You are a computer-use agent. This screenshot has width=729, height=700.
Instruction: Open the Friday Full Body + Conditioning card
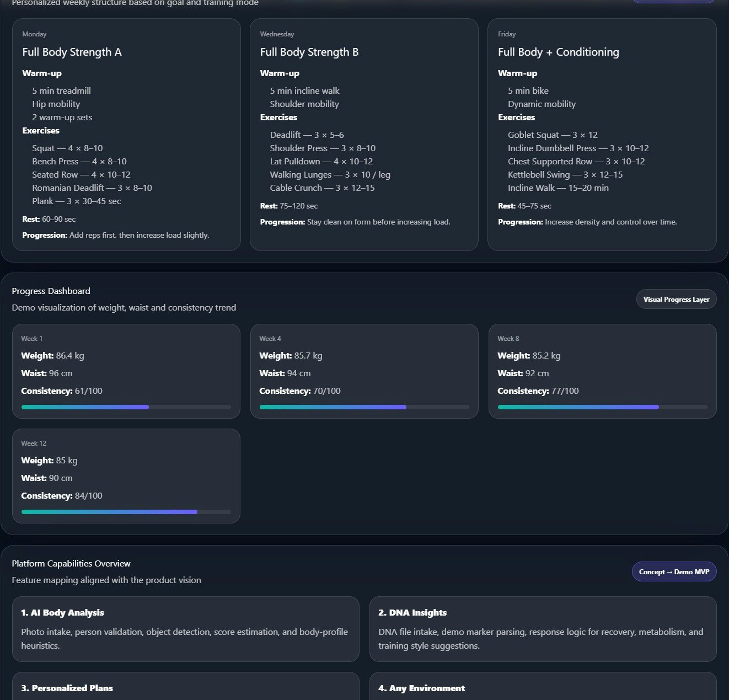tap(602, 132)
